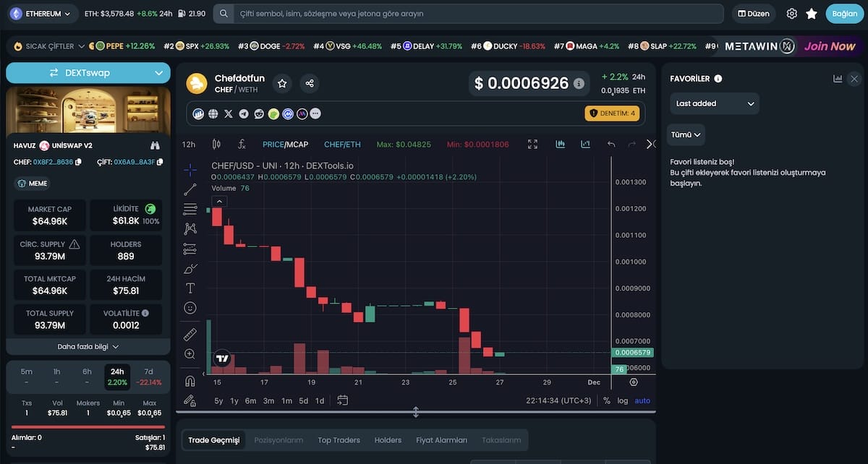Toggle the magnet snapping tool

pyautogui.click(x=190, y=381)
